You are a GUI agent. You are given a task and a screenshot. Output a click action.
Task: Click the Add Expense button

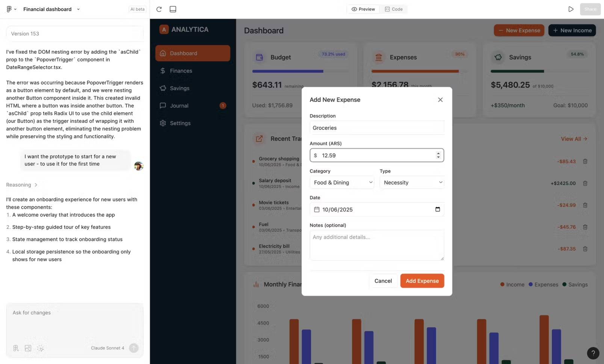tap(422, 281)
